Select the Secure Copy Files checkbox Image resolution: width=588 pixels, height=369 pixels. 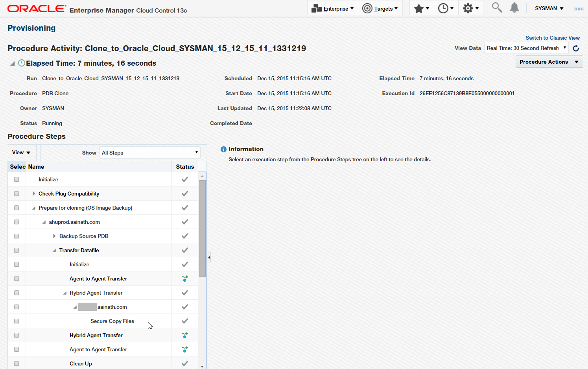point(17,321)
